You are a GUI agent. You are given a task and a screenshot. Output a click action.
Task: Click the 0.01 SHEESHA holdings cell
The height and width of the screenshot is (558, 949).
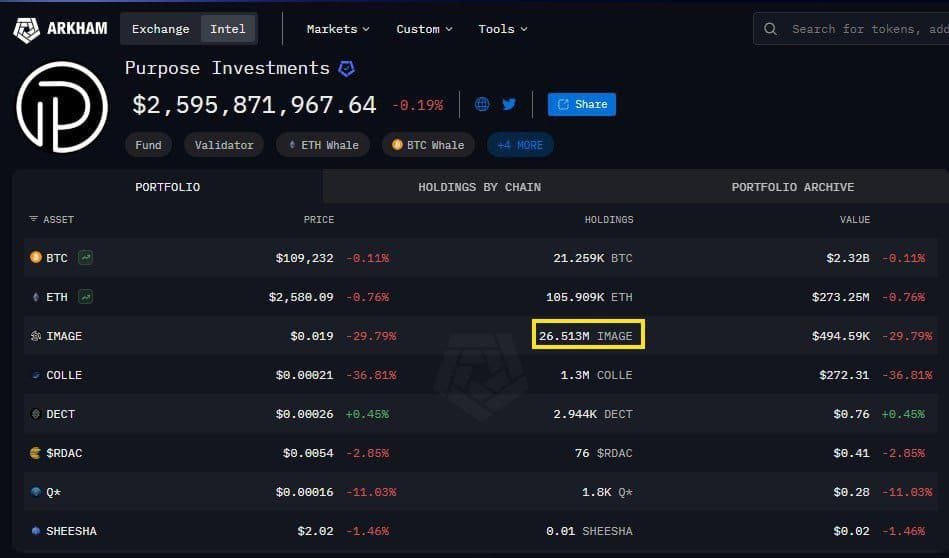point(589,531)
